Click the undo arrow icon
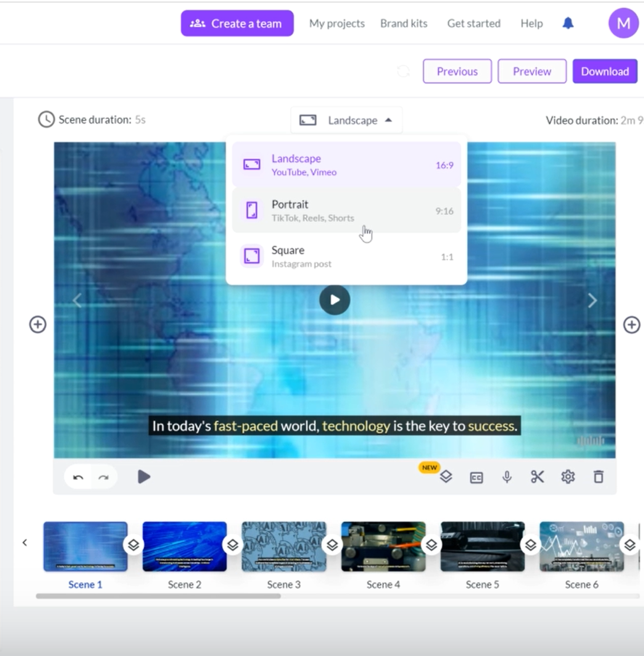The width and height of the screenshot is (644, 656). click(x=78, y=477)
